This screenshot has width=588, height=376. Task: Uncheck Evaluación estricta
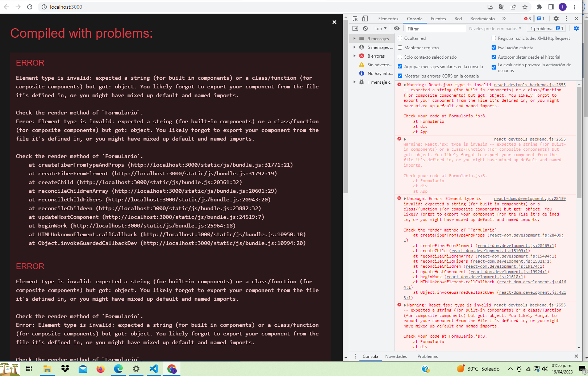coord(493,47)
